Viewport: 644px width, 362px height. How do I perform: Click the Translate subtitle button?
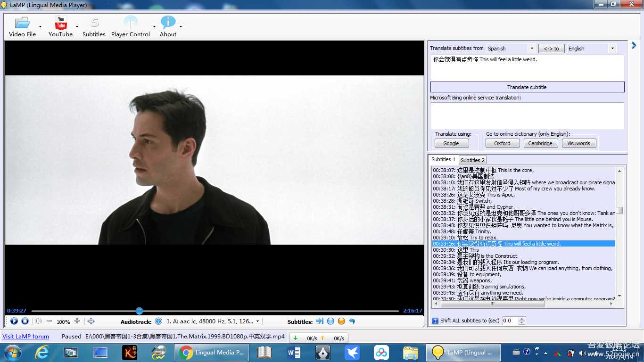(527, 87)
